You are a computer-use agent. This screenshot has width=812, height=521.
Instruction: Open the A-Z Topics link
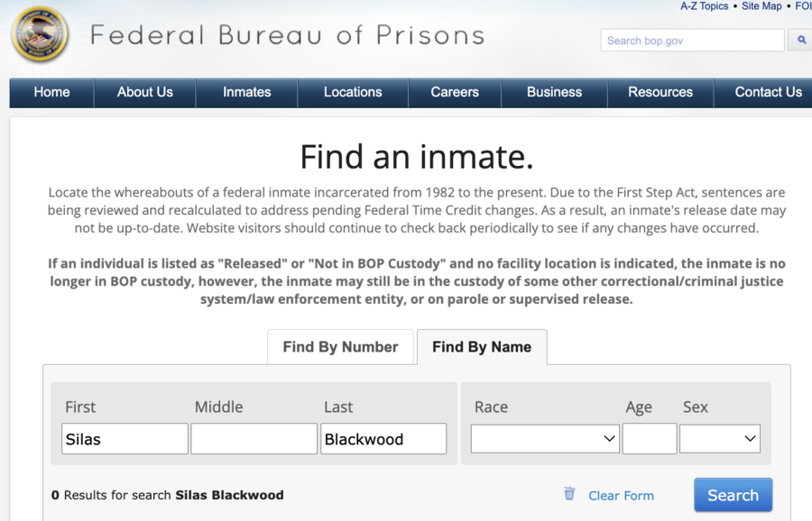pos(704,6)
